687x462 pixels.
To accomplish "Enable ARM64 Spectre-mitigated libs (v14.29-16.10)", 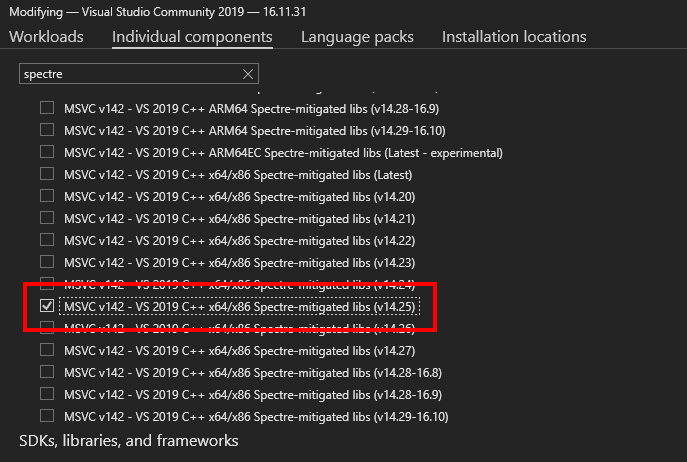I will coord(47,130).
